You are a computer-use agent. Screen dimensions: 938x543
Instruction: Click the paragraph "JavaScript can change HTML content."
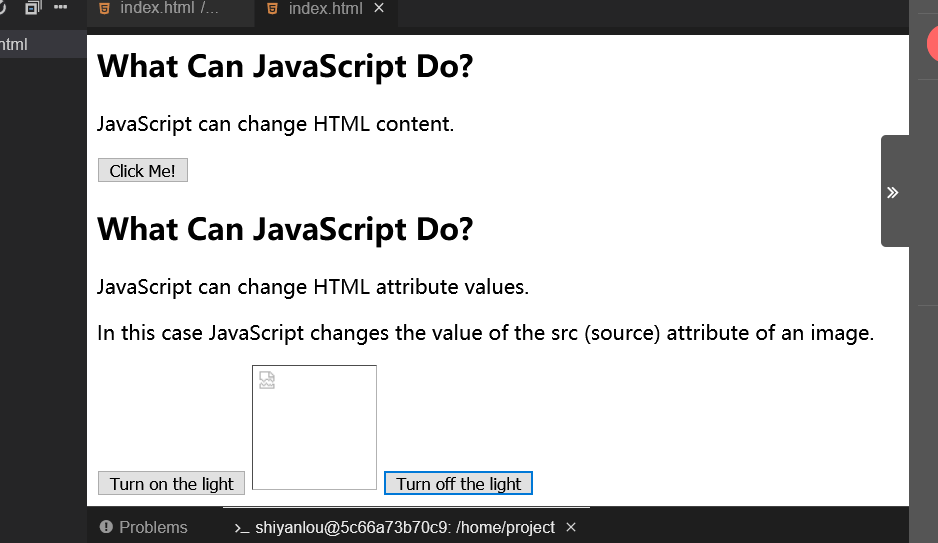coord(276,124)
